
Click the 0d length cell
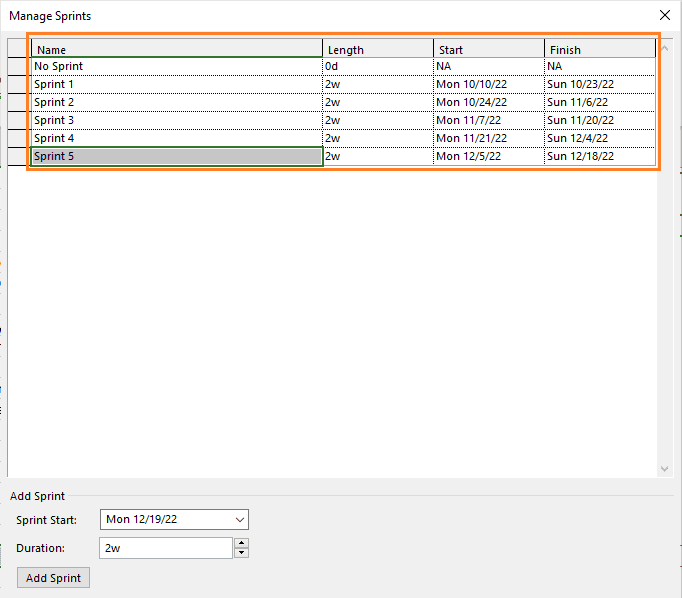pyautogui.click(x=378, y=67)
